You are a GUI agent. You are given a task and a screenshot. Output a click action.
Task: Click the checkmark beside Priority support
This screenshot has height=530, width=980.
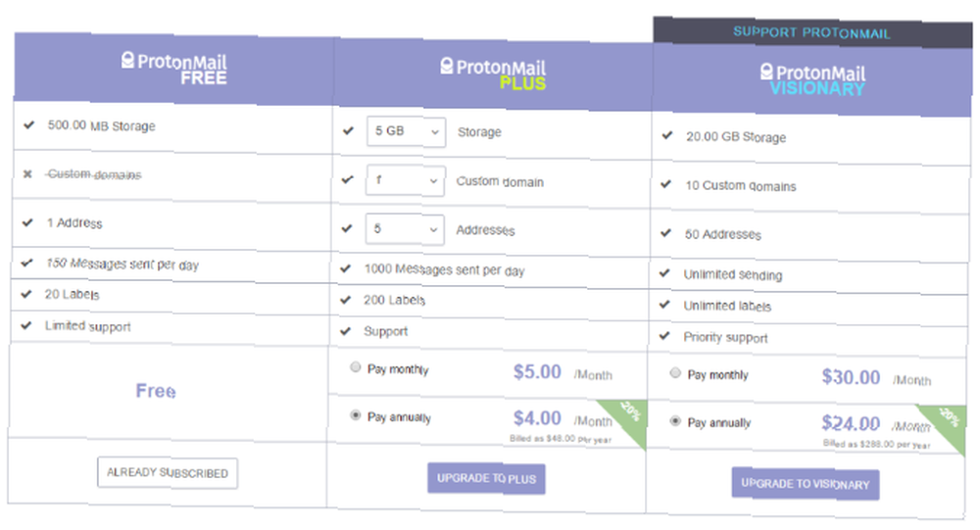664,336
